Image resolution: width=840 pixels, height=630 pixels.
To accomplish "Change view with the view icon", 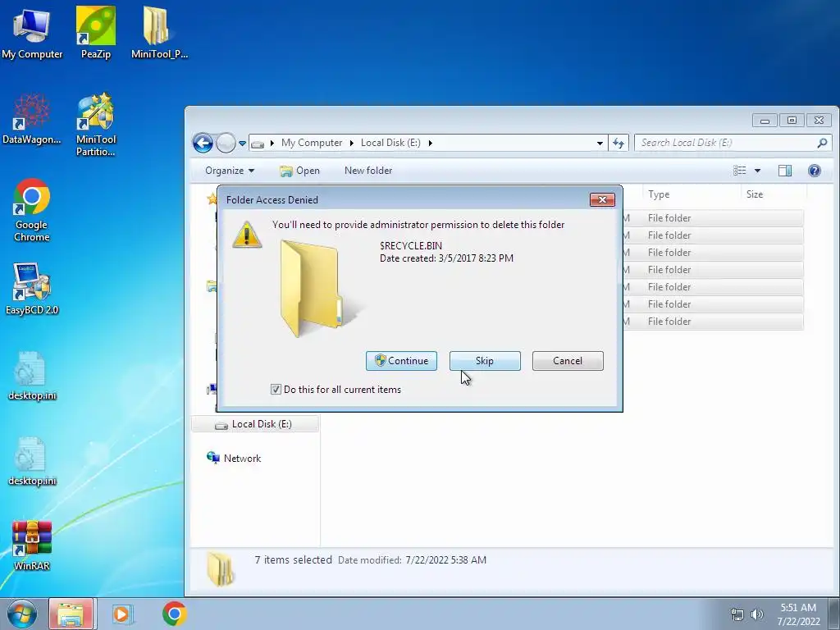I will (740, 171).
